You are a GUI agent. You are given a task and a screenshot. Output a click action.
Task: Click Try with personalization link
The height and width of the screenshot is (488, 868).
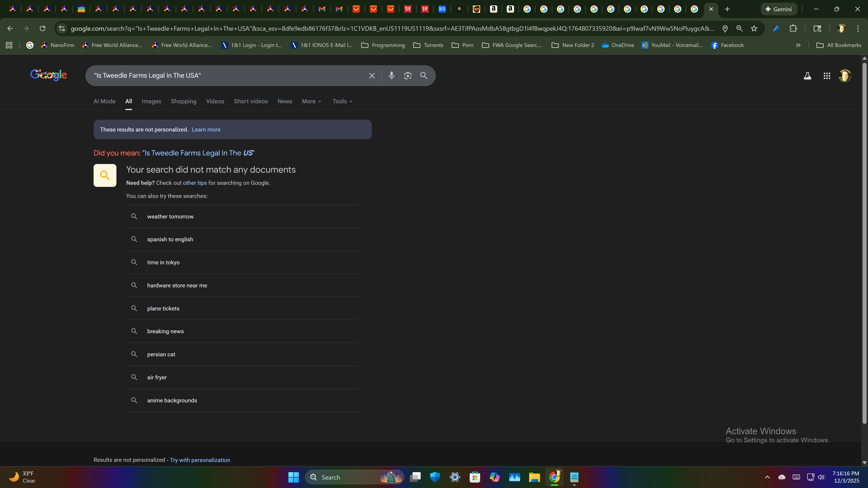click(200, 460)
